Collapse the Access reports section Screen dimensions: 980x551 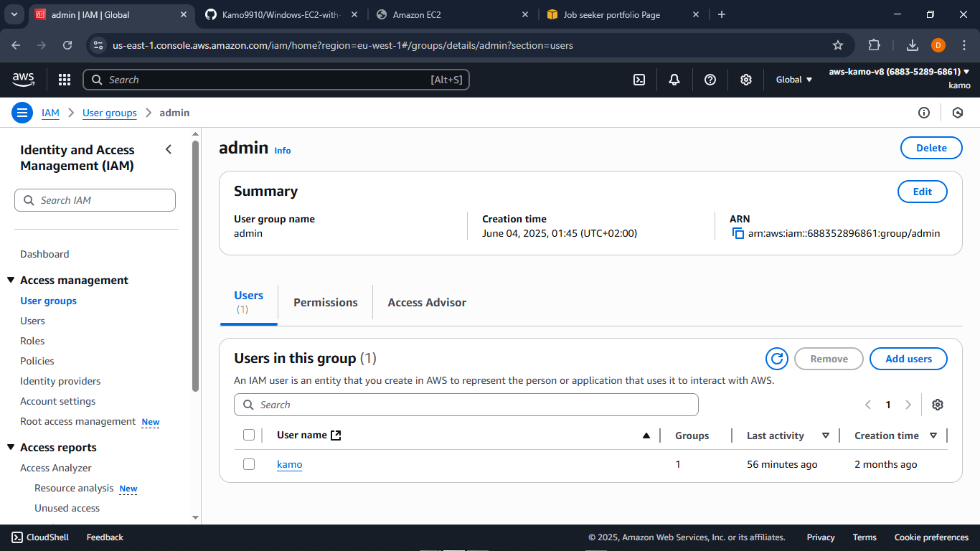click(11, 448)
